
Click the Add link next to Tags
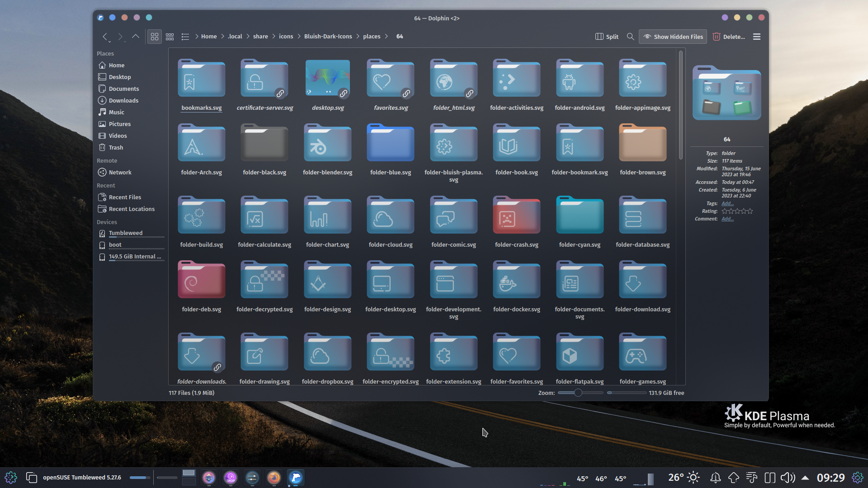pyautogui.click(x=727, y=203)
